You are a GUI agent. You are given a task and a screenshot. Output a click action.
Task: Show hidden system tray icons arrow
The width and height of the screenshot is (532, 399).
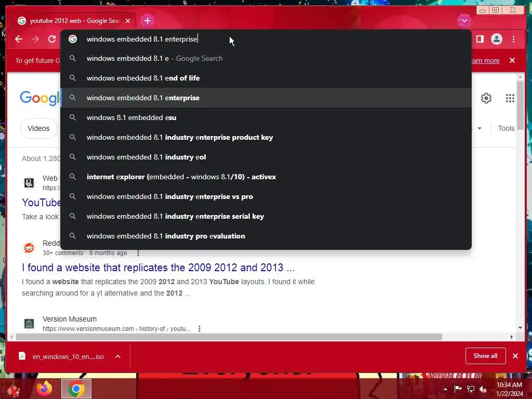coord(445,389)
